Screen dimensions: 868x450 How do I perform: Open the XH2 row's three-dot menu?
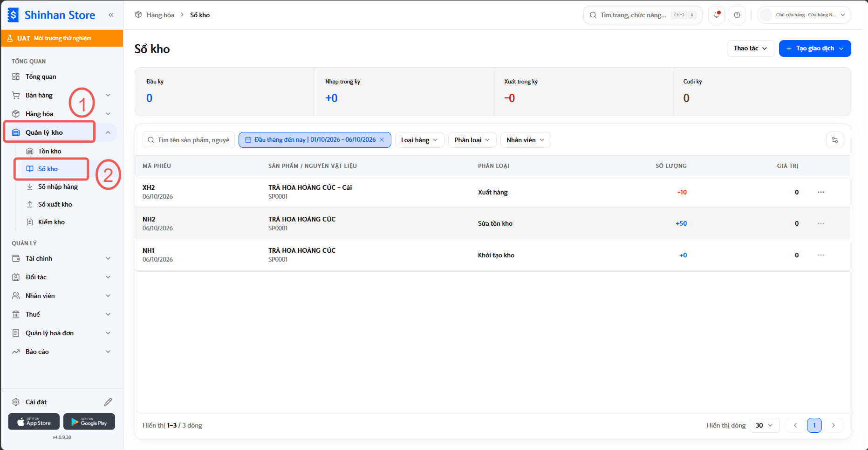(x=821, y=192)
